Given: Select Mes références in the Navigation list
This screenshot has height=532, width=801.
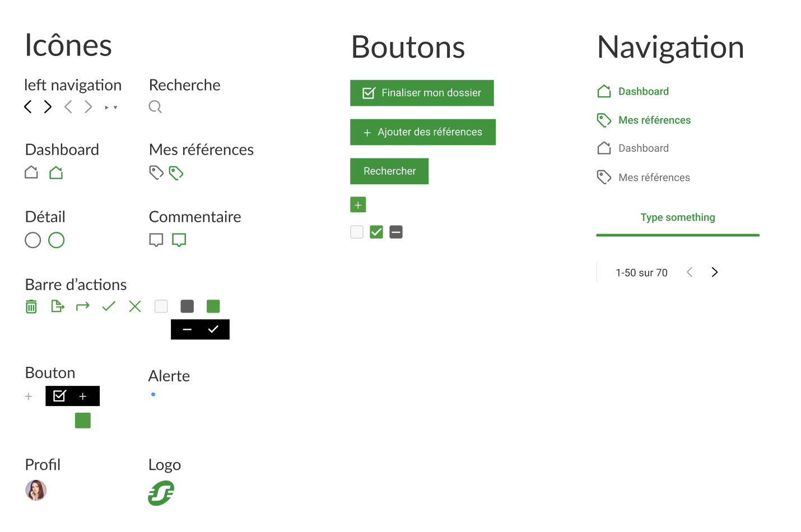Looking at the screenshot, I should click(x=654, y=120).
